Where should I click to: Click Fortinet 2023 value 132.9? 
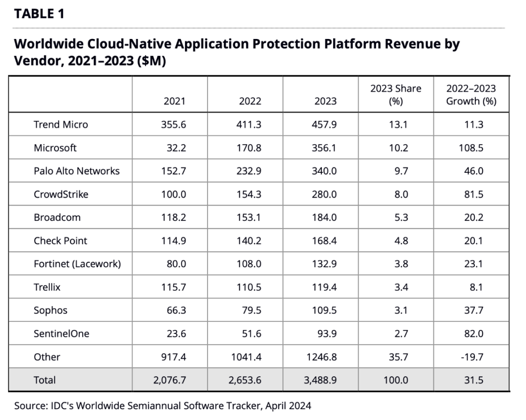pos(324,264)
